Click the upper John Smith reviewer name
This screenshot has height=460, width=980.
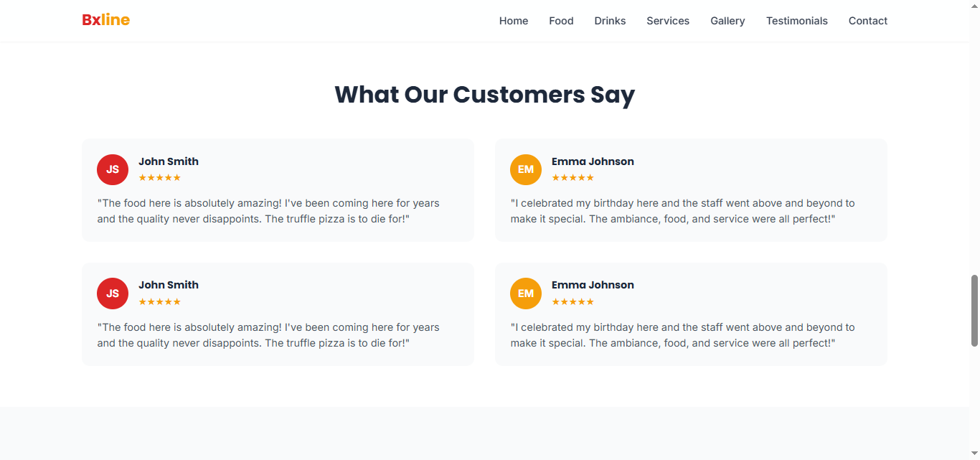pyautogui.click(x=169, y=161)
